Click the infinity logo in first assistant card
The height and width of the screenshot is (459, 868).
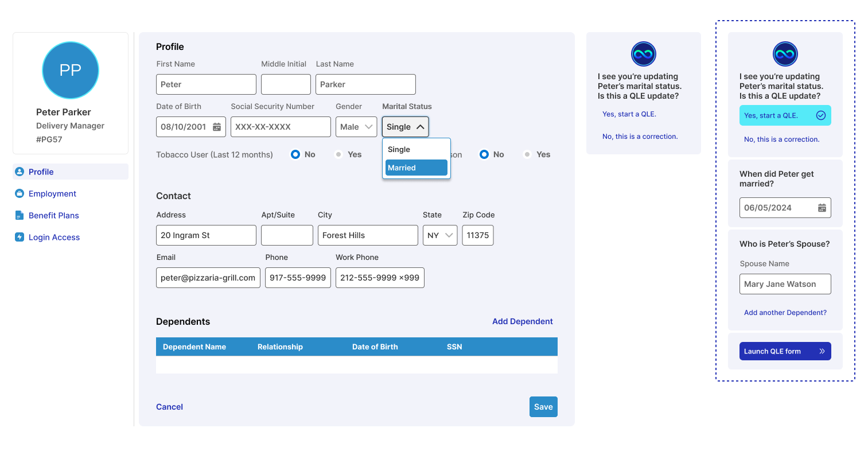coord(644,54)
